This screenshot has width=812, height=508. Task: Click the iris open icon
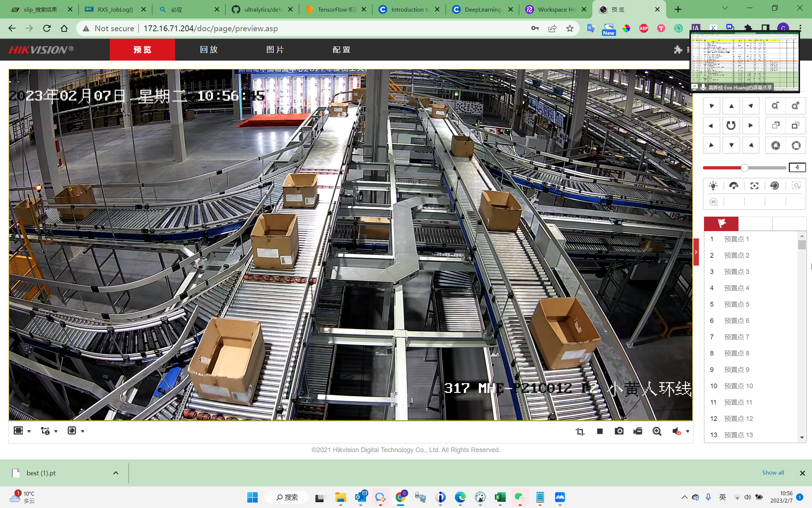point(795,146)
